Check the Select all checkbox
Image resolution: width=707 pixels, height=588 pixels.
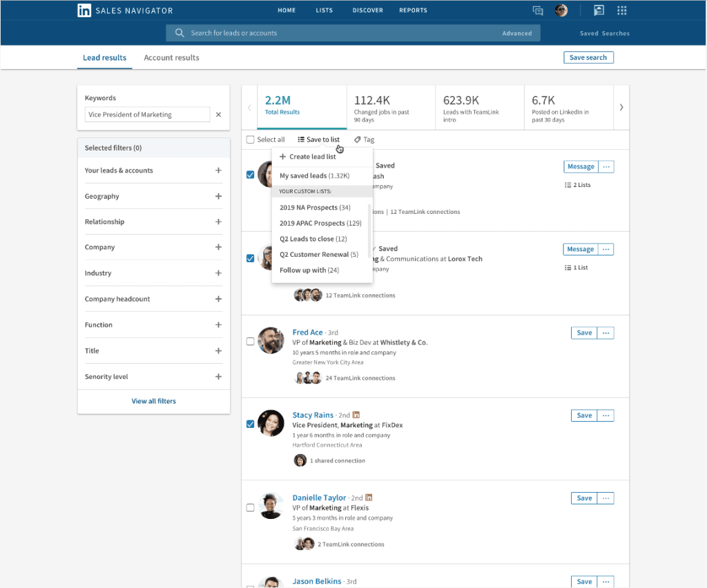(x=251, y=139)
